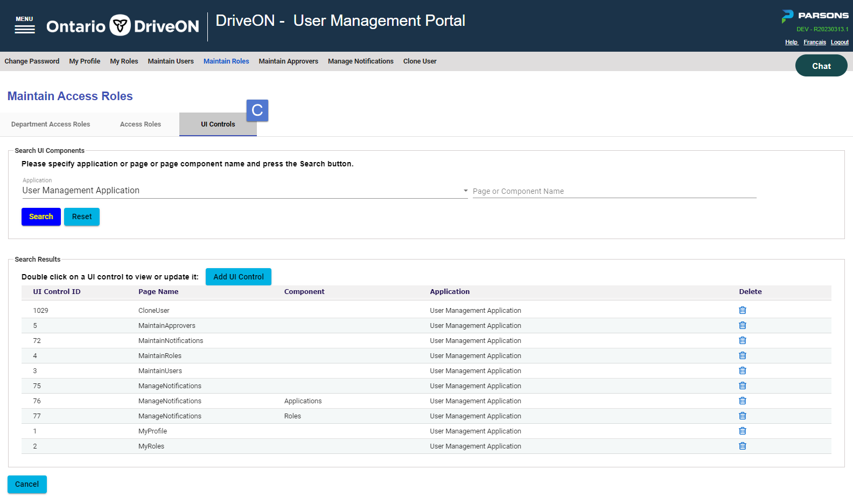The image size is (853, 504).
Task: Delete the MaintainApprovers UI control row
Action: coord(743,325)
